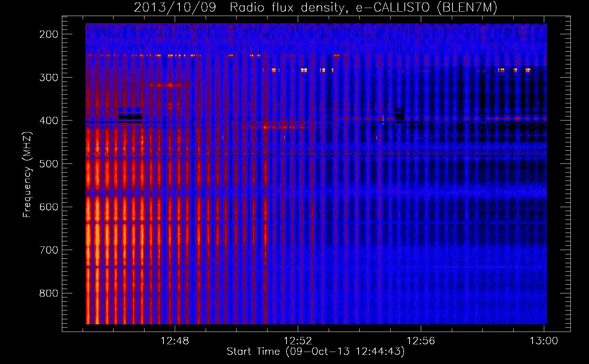Click the 500 frequency tick label
The image size is (589, 364).
(x=49, y=164)
